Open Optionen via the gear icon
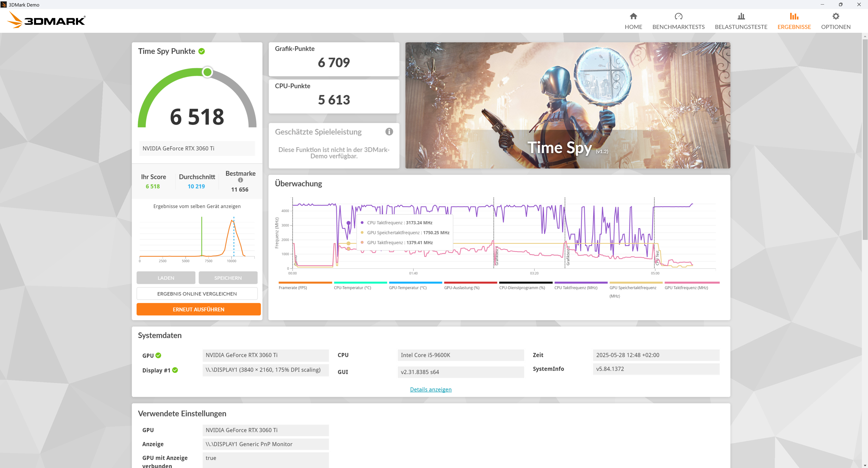 pyautogui.click(x=836, y=16)
